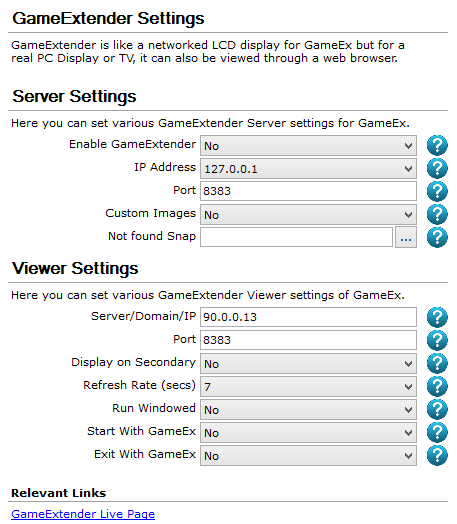Click help icon beside Not found Snap

[437, 238]
